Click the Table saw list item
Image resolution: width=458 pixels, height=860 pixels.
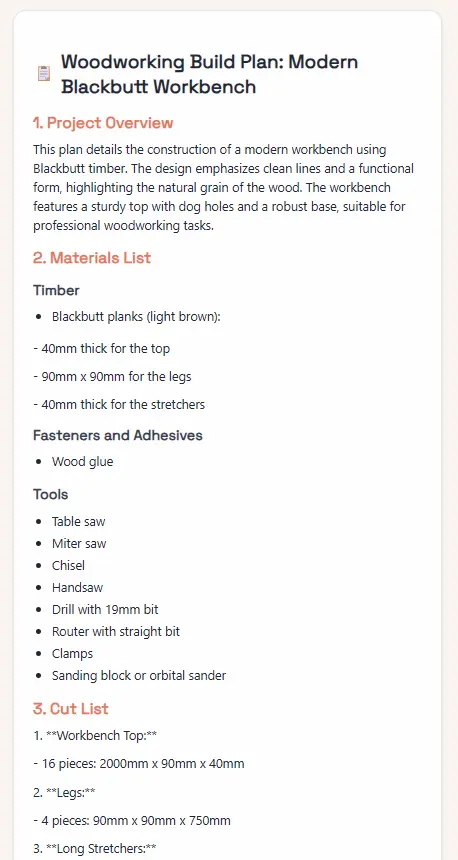[78, 522]
